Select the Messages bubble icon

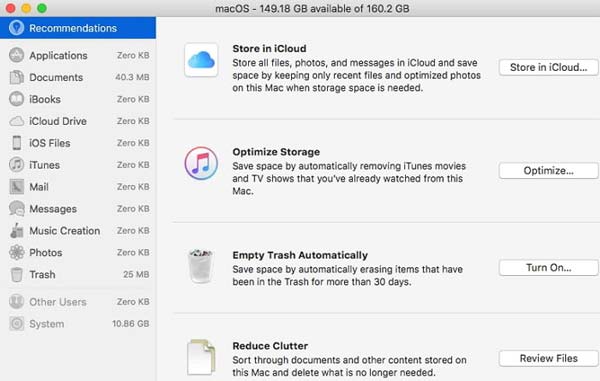coord(16,209)
